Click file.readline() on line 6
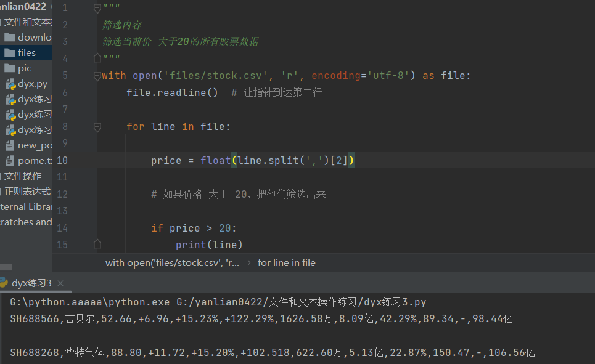595x364 pixels. point(172,92)
